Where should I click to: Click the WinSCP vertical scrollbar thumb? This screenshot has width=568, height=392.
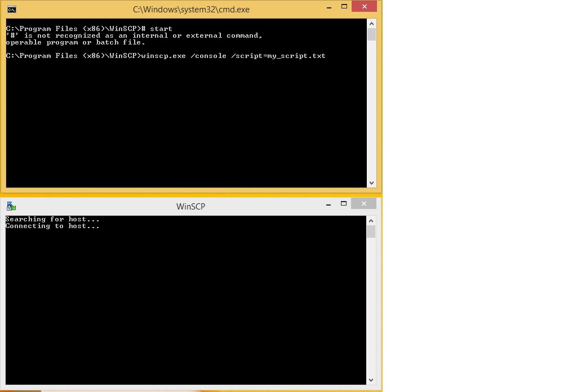[x=371, y=231]
